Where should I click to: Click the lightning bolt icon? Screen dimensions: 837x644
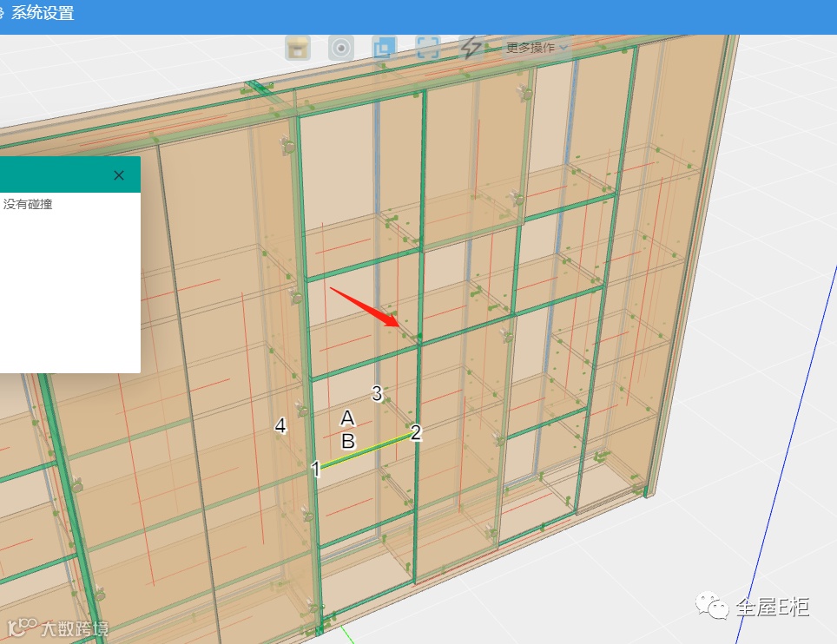[471, 48]
